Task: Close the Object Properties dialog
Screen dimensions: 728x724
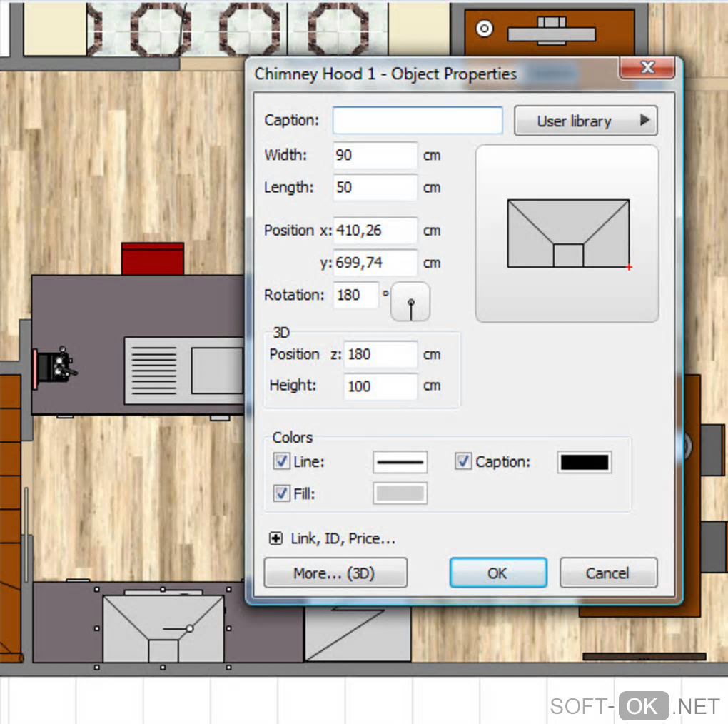Action: 647,68
